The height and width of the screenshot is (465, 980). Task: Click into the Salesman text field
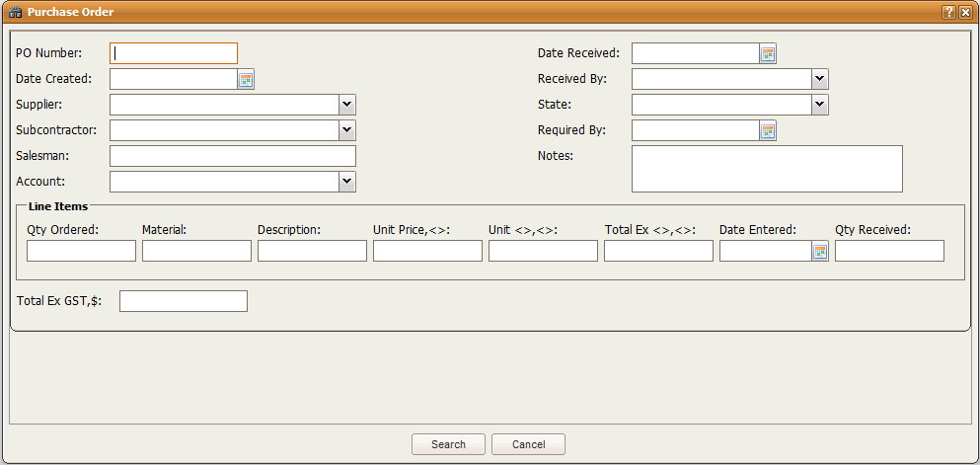click(x=232, y=157)
